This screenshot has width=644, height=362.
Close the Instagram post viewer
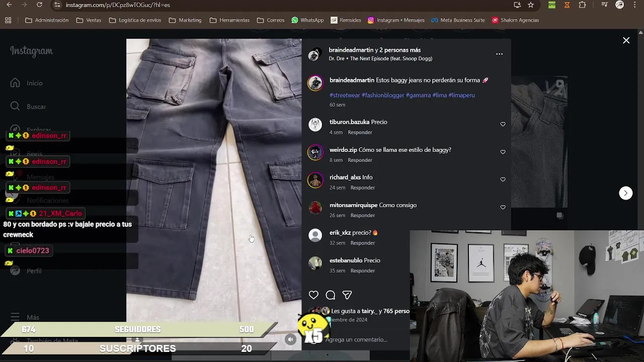(x=626, y=40)
